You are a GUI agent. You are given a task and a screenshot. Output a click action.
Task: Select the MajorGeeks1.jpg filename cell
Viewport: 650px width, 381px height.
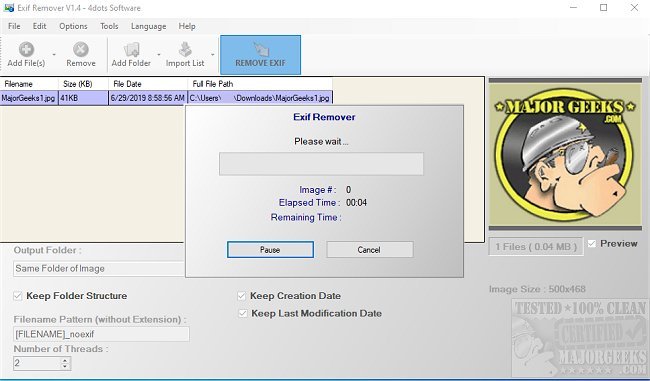click(x=29, y=98)
